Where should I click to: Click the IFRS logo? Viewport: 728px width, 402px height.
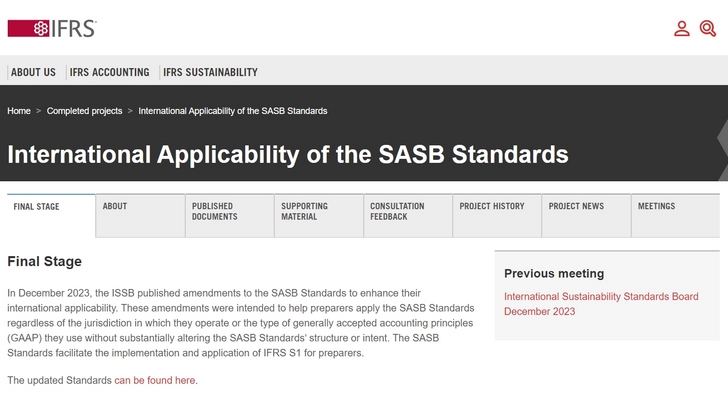52,28
